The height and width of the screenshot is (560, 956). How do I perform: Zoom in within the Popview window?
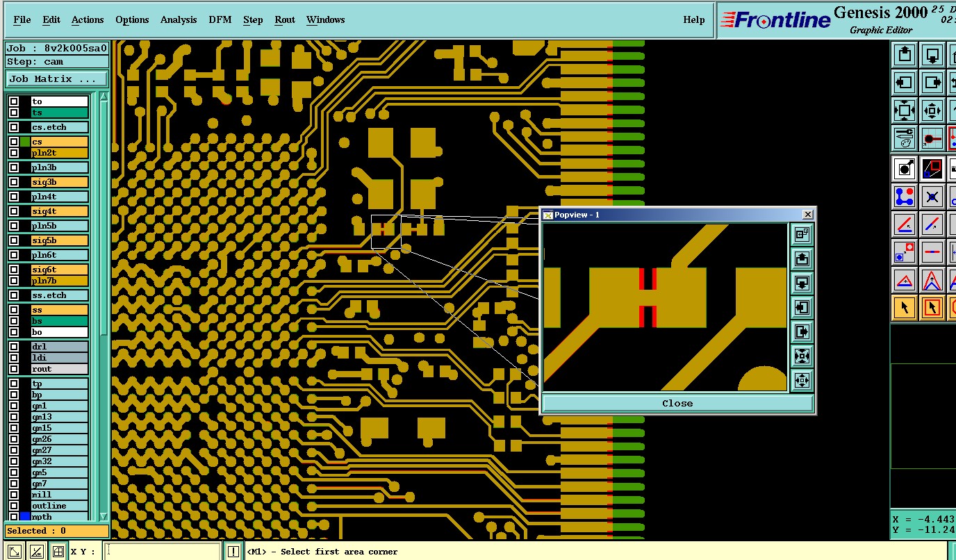(802, 356)
